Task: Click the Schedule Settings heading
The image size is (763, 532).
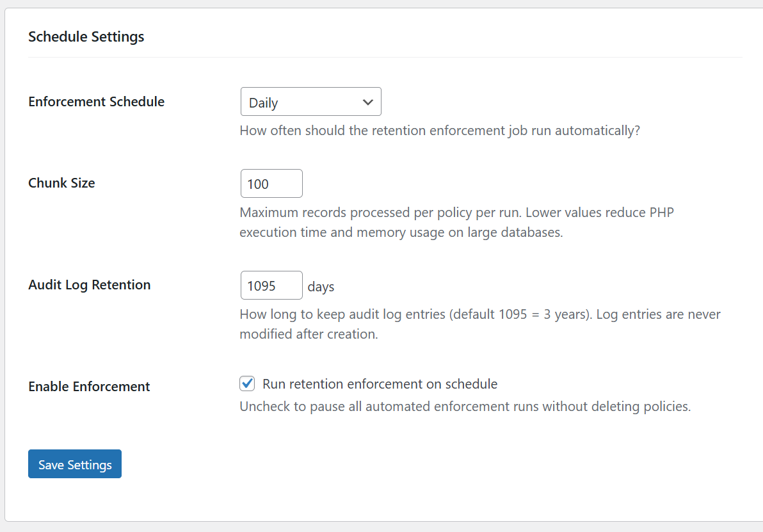Action: coord(86,37)
